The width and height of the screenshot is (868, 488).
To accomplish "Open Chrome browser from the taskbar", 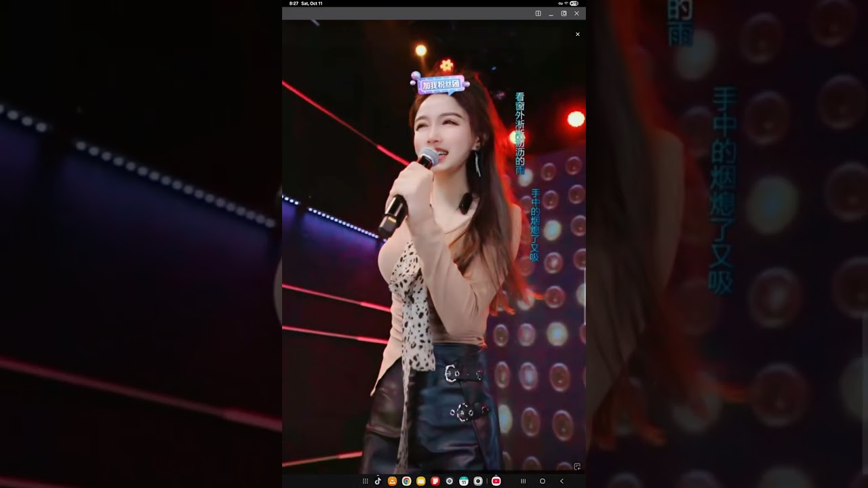I will [x=406, y=481].
